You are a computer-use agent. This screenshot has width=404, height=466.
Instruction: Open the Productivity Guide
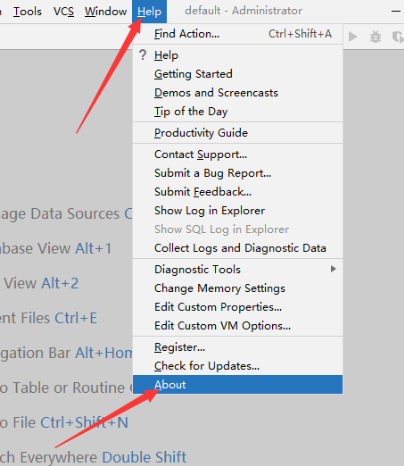[x=238, y=133]
